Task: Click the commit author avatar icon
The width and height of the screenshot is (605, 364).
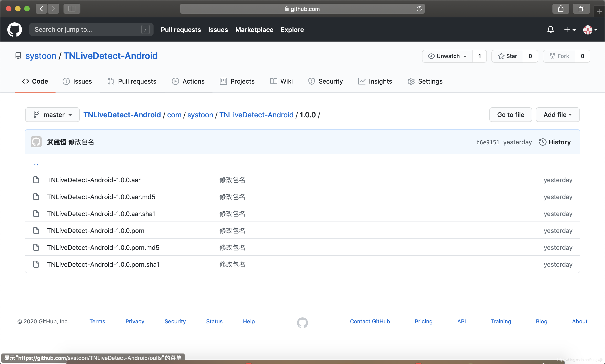Action: coord(36,142)
